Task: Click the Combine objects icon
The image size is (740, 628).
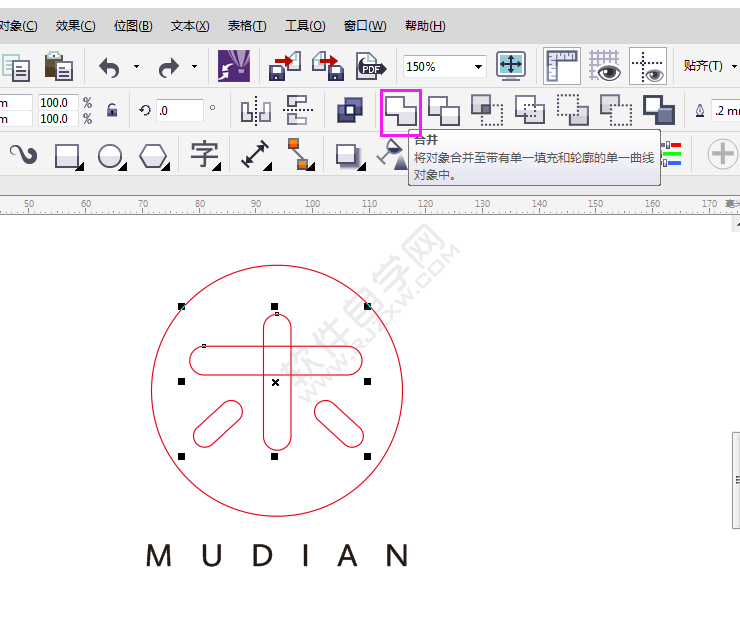Action: pos(350,110)
